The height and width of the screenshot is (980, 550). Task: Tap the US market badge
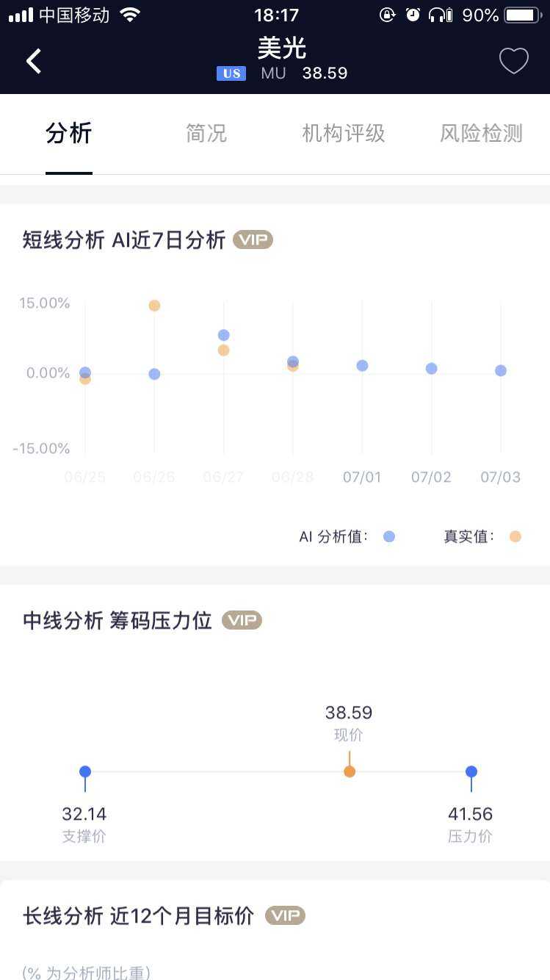(x=231, y=73)
